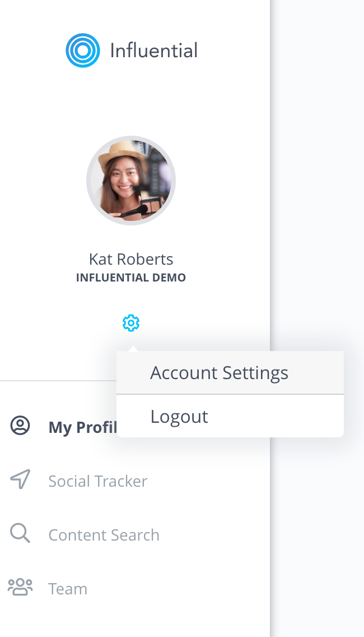The width and height of the screenshot is (364, 637).
Task: Click the Content Search magnifier icon
Action: pos(20,533)
